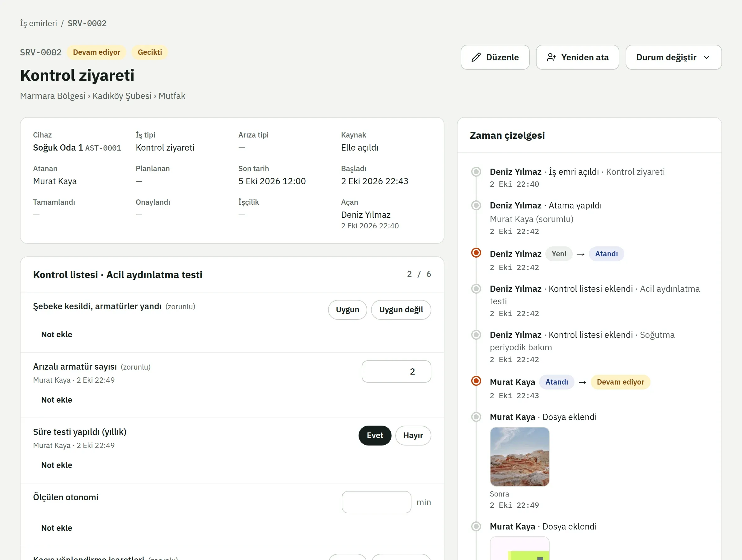Open the desert rock photo thumbnail

519,456
